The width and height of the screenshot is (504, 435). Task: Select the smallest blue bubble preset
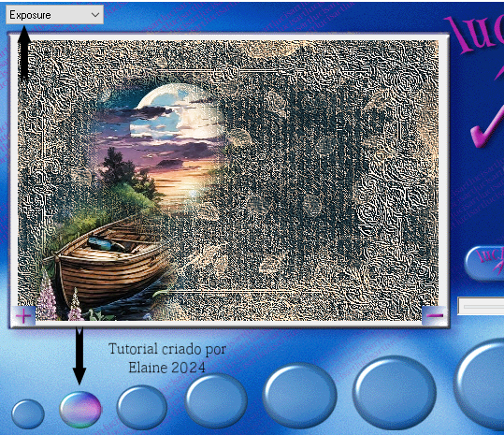point(28,414)
